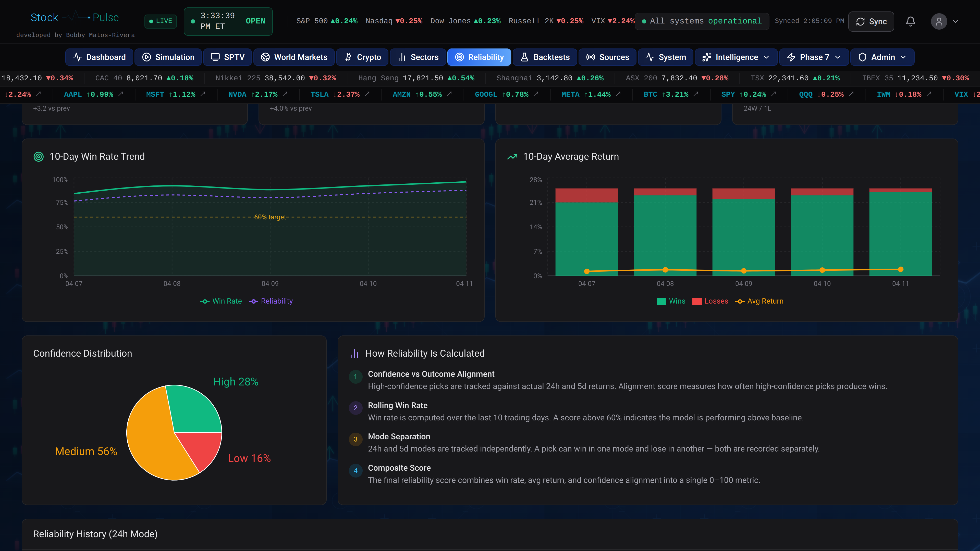
Task: Click the Backtests flask icon
Action: 525,57
